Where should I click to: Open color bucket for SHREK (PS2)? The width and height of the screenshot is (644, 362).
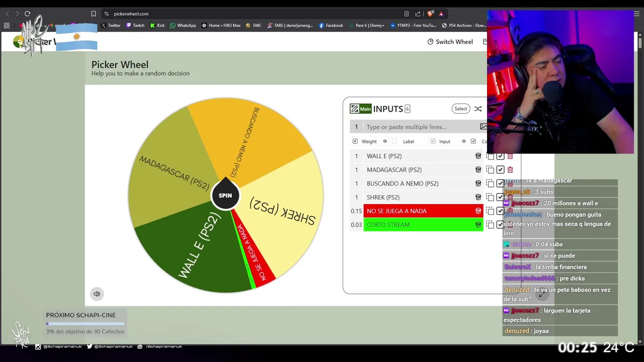pyautogui.click(x=478, y=197)
